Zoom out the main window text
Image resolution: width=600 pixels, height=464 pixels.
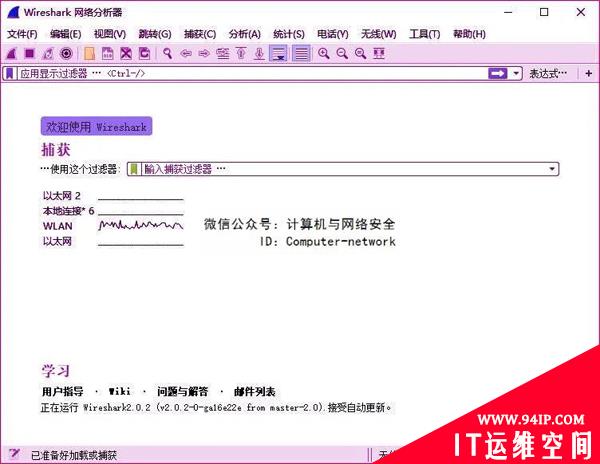click(x=342, y=54)
